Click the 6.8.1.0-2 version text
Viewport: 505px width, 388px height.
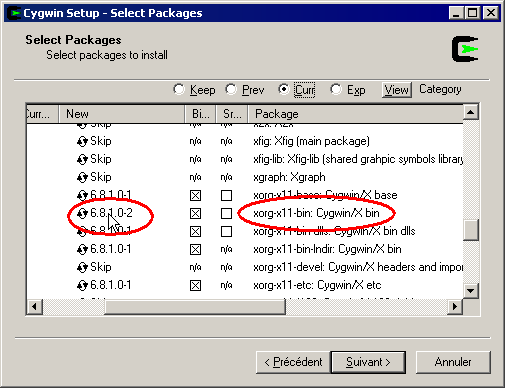pos(111,213)
